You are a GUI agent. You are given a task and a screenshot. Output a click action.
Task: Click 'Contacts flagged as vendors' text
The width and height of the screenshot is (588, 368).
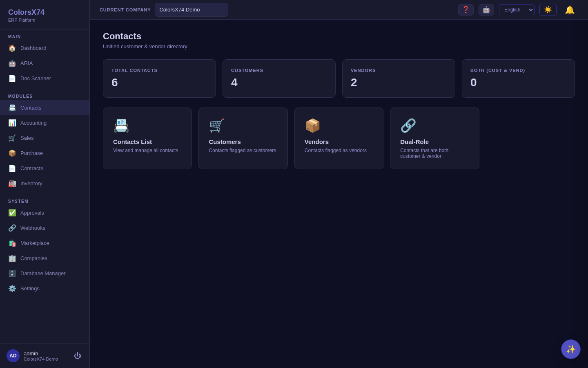coord(335,150)
